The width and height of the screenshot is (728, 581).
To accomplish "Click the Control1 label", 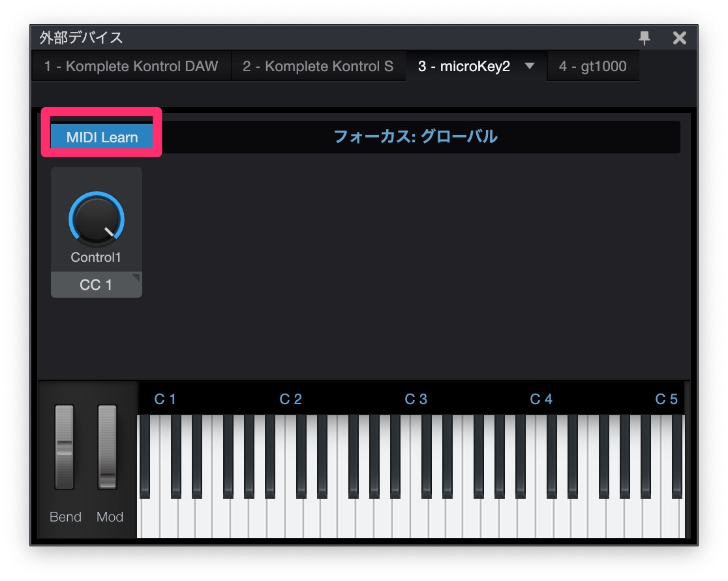I will pyautogui.click(x=96, y=257).
